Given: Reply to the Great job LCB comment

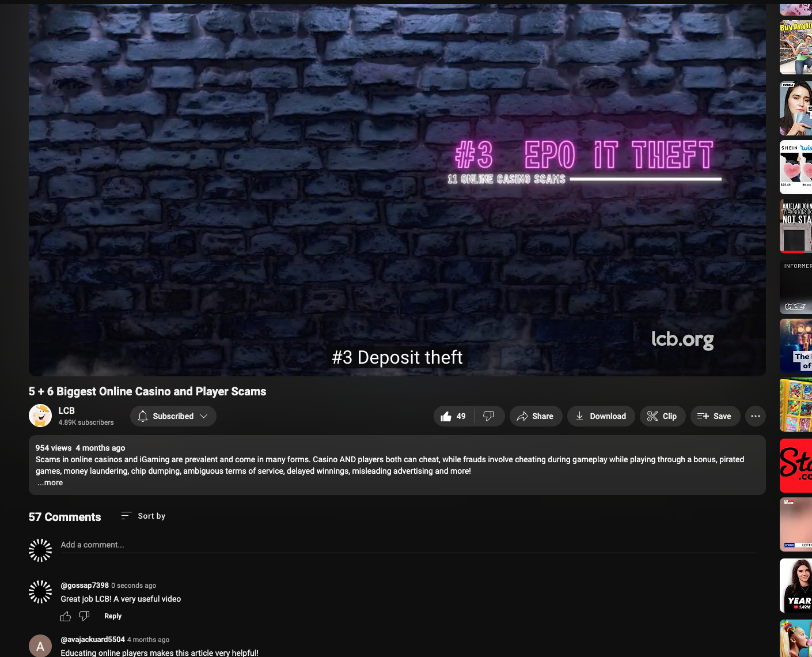Looking at the screenshot, I should point(113,616).
